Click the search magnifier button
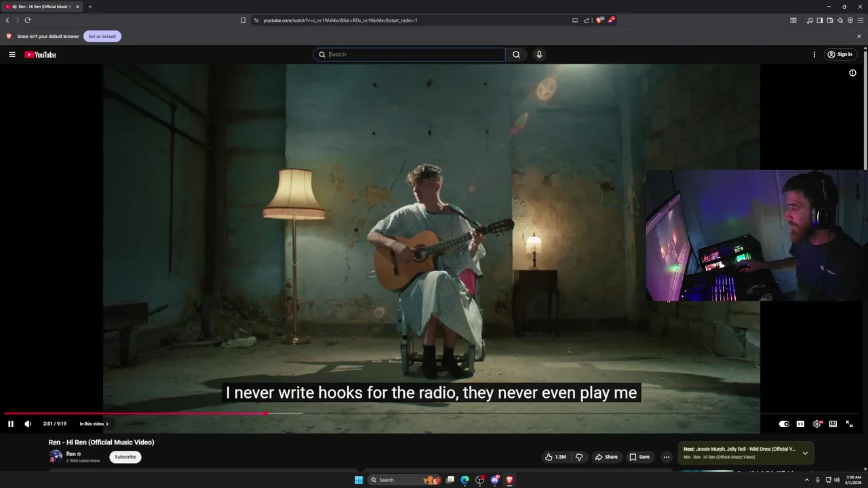868x488 pixels. point(516,54)
